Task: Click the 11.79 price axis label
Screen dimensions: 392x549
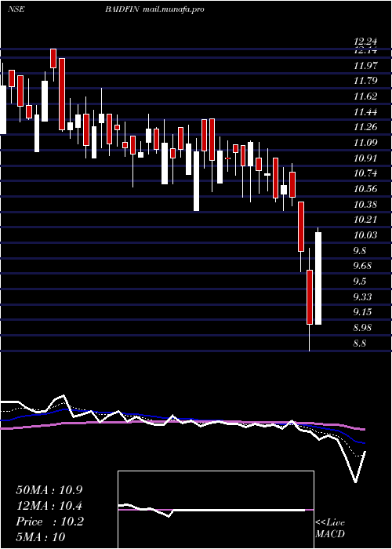Action: click(x=365, y=81)
